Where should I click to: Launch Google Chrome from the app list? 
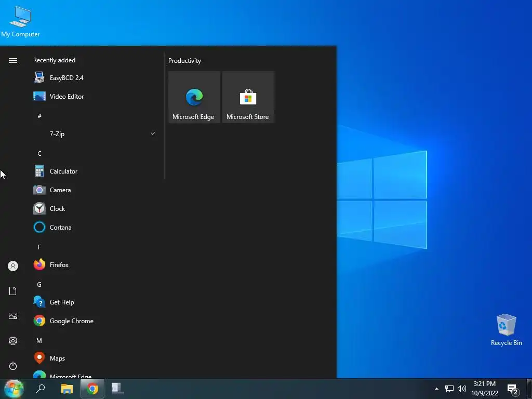(95, 321)
